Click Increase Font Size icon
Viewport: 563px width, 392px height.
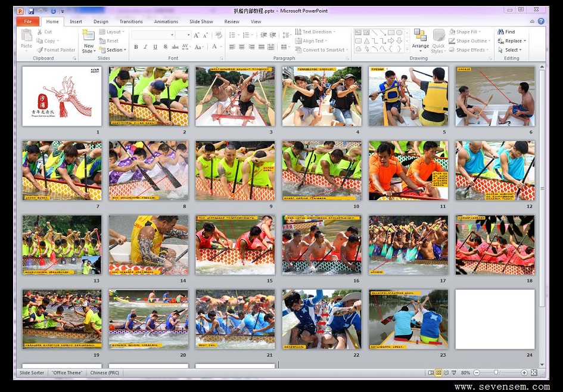pyautogui.click(x=197, y=35)
